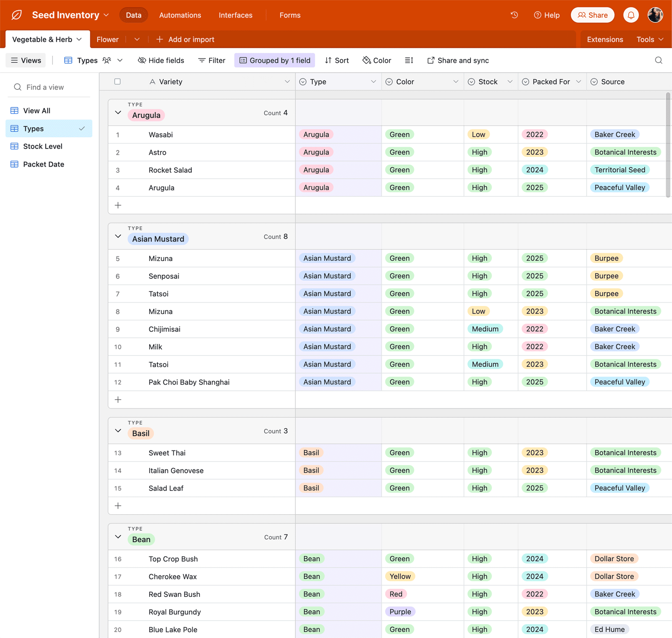Open the base history clock icon
Screen dimensions: 672x638
tap(514, 15)
